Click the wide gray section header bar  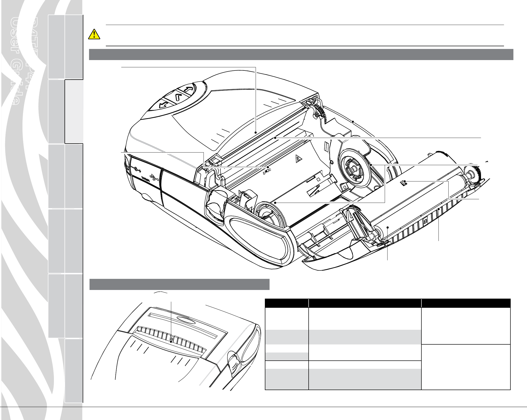pos(301,55)
